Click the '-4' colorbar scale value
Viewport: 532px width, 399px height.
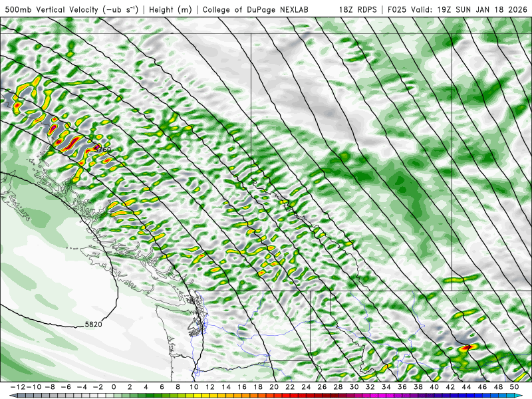click(x=82, y=387)
